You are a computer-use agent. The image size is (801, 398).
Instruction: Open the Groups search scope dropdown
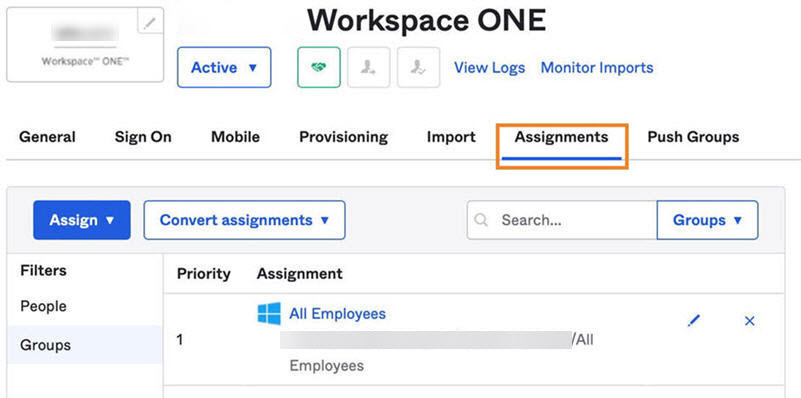[x=707, y=220]
